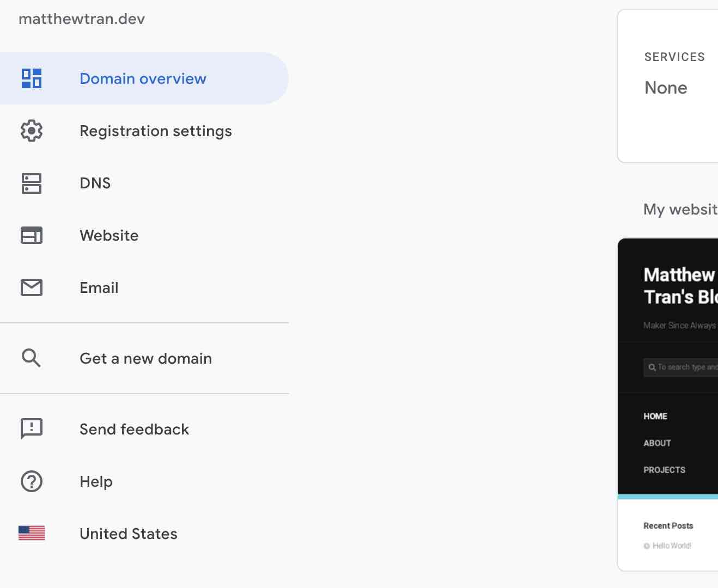Click the magnifier icon for new domain
This screenshot has height=588, width=718.
click(32, 358)
